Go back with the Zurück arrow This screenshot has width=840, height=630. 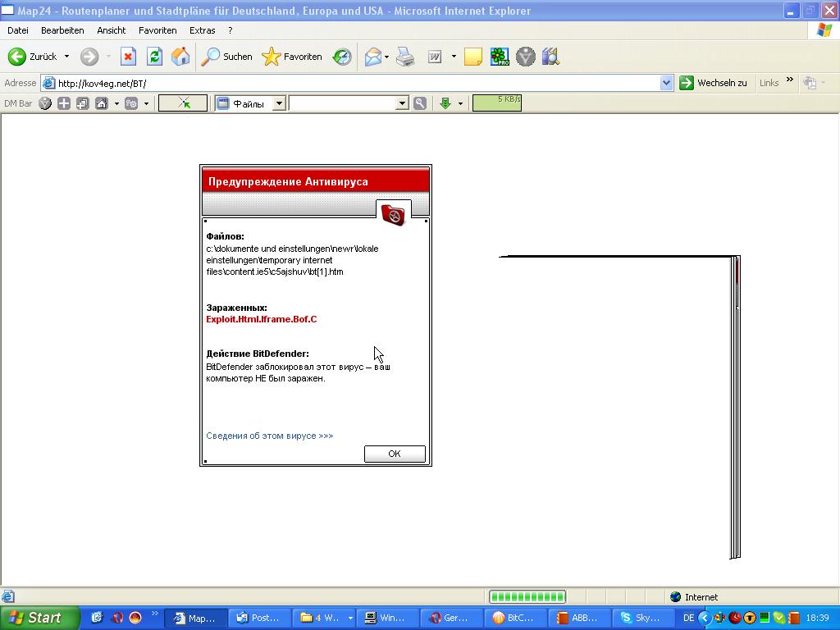(32, 57)
